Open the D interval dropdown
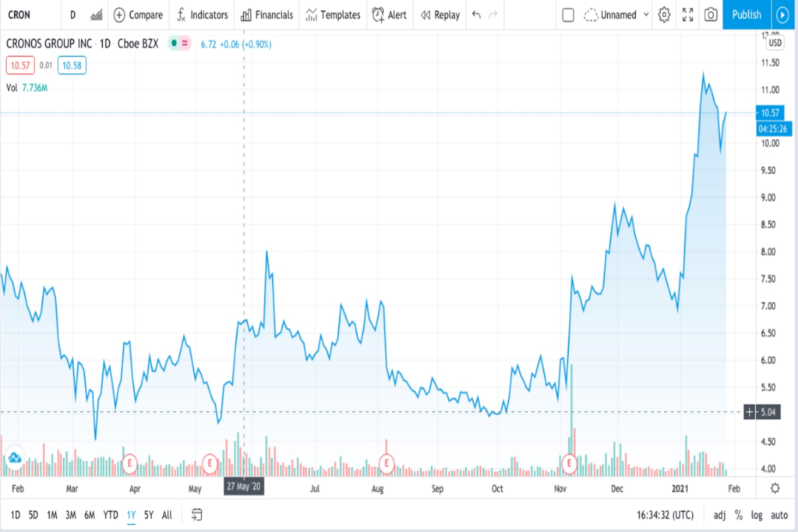This screenshot has height=532, width=798. point(72,15)
